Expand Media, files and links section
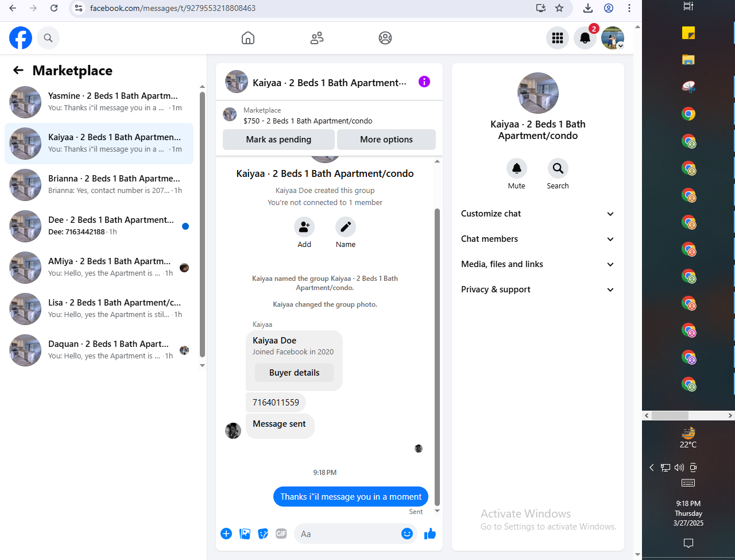 [537, 264]
